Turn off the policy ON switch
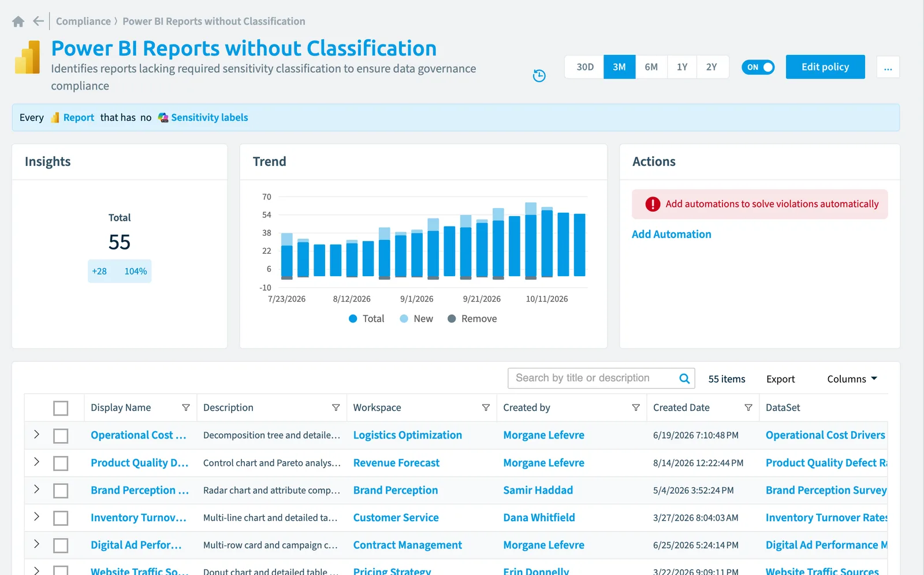The height and width of the screenshot is (575, 924). coord(758,67)
